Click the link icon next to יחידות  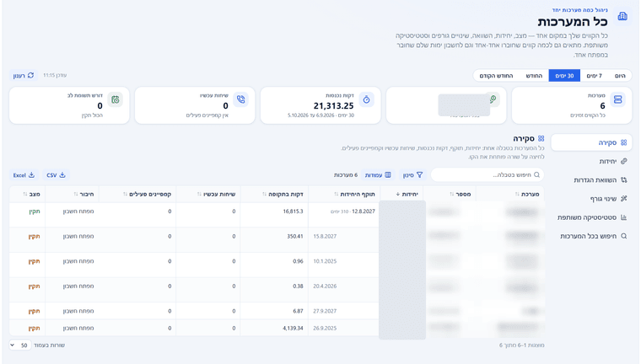(624, 162)
